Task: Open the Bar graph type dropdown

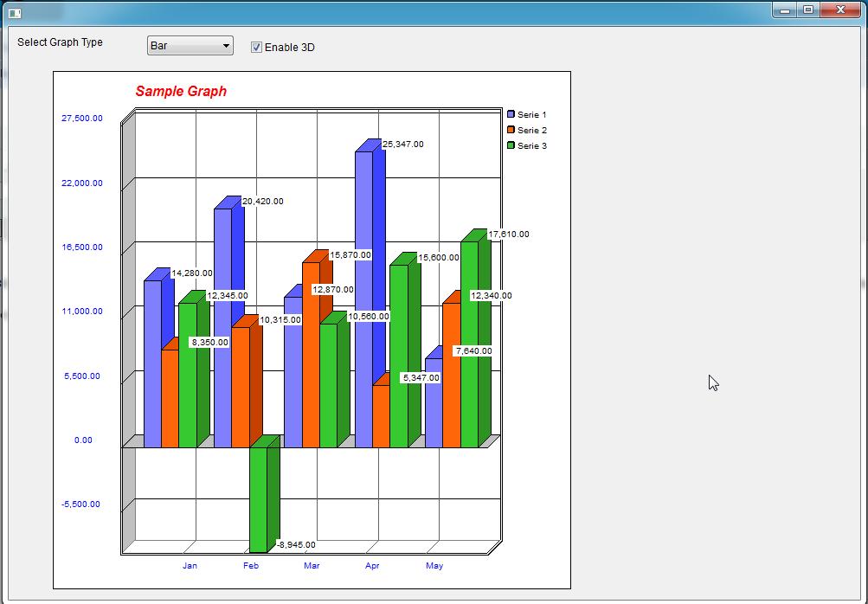Action: click(x=190, y=46)
